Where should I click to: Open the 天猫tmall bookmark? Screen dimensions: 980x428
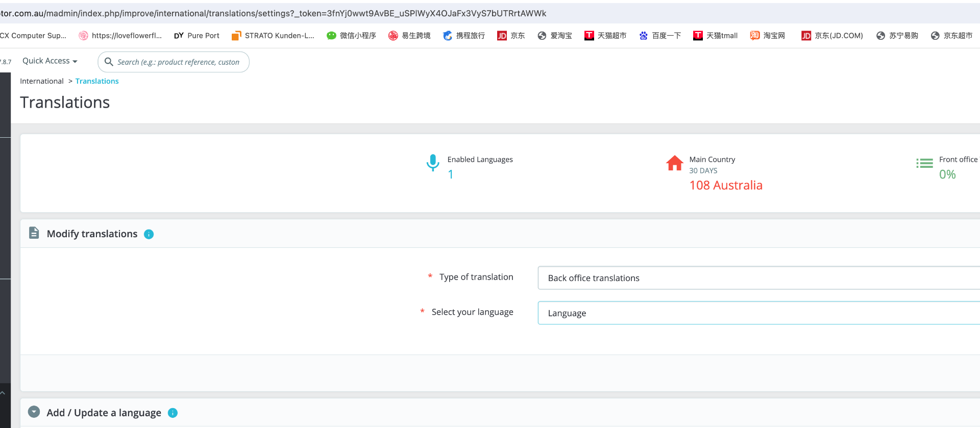[715, 36]
